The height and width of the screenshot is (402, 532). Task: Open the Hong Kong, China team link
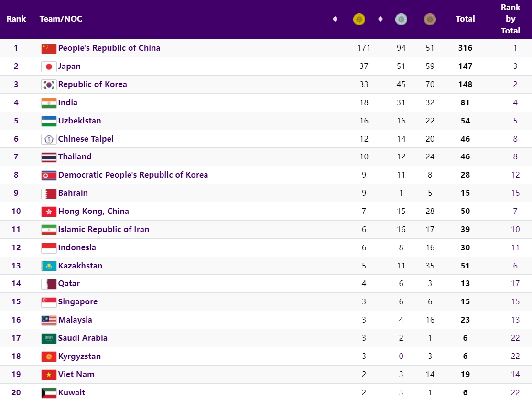(94, 211)
